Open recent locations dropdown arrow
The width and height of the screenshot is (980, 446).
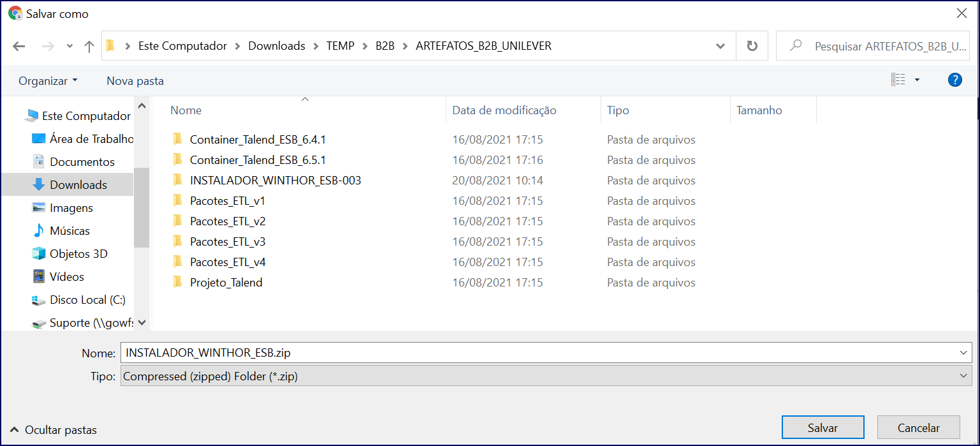point(69,47)
